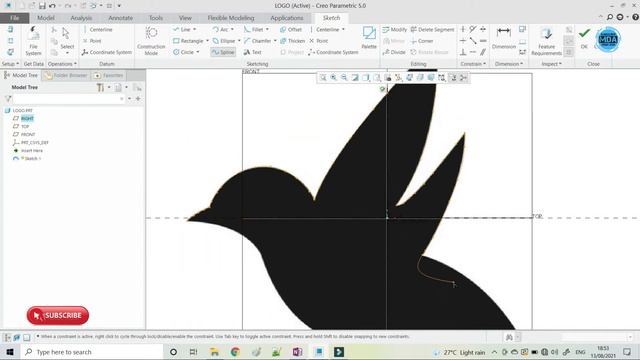640x360 pixels.
Task: Click the Refit view icon
Action: coord(323,78)
